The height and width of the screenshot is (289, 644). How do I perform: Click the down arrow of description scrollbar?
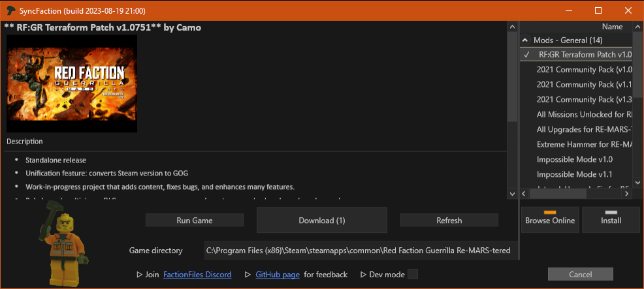[513, 194]
